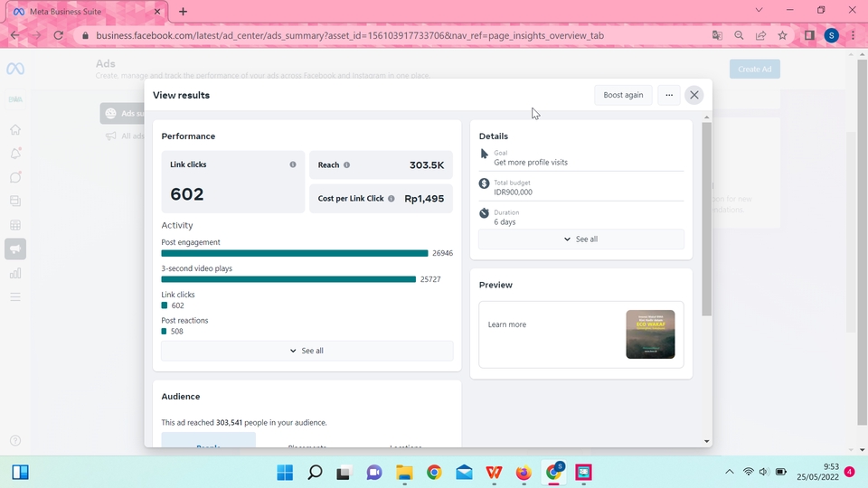868x488 pixels.
Task: Expand See all under Activity
Action: pos(307,351)
